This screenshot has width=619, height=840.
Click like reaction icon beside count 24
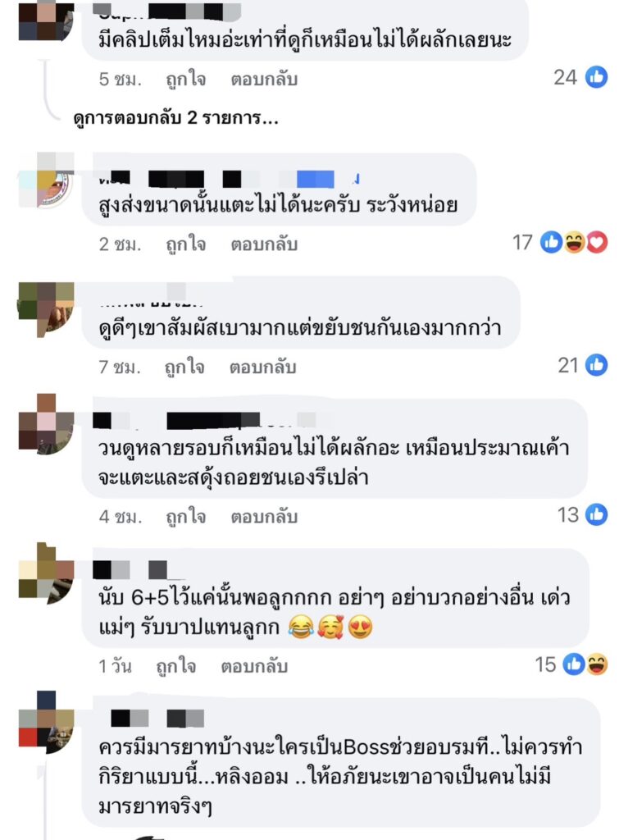tap(596, 77)
